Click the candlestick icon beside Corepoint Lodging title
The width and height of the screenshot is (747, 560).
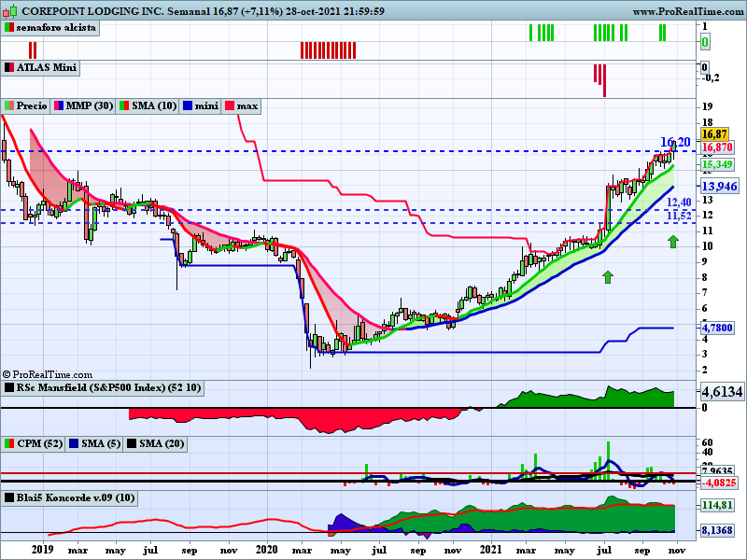point(10,10)
